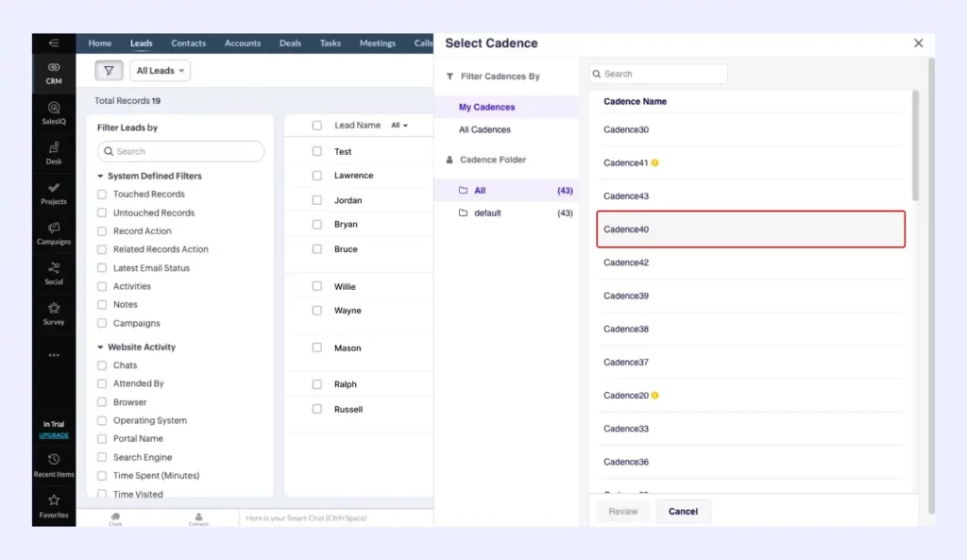Collapse System Defined Filters section
967x560 pixels.
coord(100,177)
